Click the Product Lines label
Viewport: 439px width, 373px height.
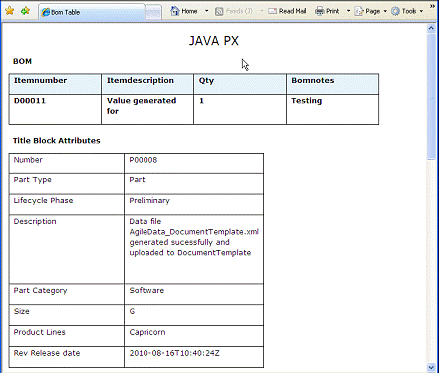click(39, 332)
